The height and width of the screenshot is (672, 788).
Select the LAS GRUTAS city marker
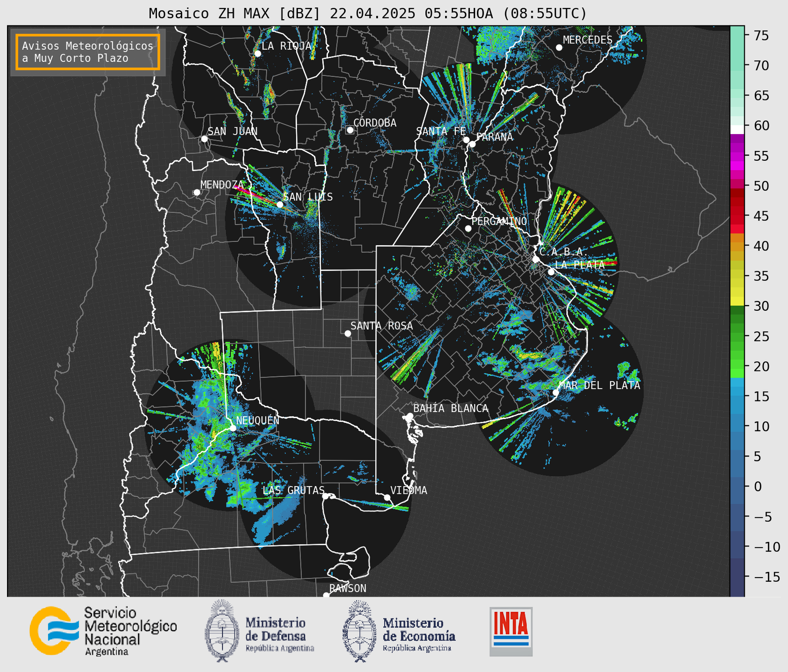[x=326, y=496]
